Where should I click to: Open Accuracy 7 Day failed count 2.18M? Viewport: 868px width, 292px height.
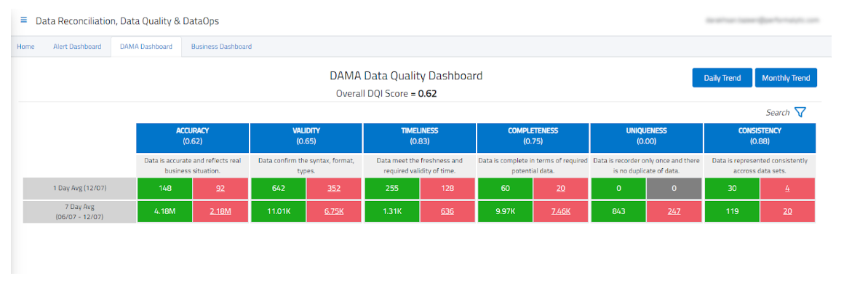220,212
